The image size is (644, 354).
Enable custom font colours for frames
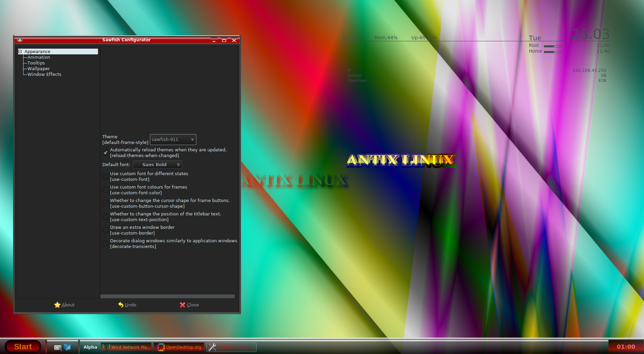(105, 190)
